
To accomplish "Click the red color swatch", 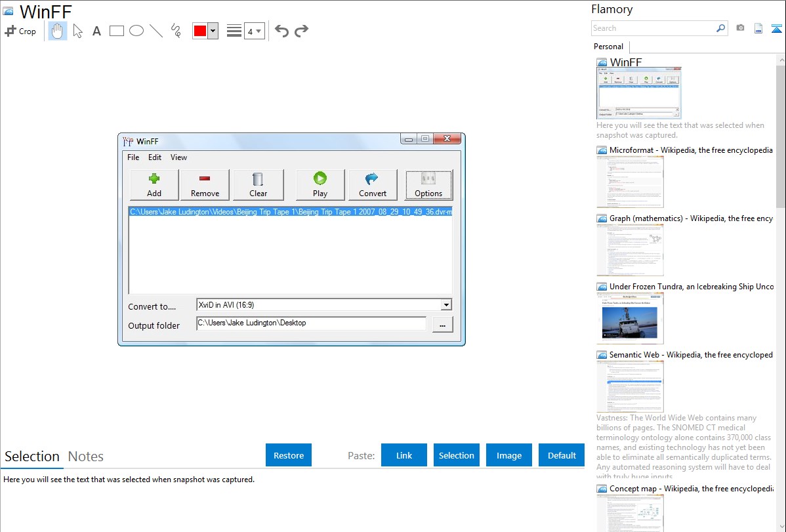I will click(200, 31).
